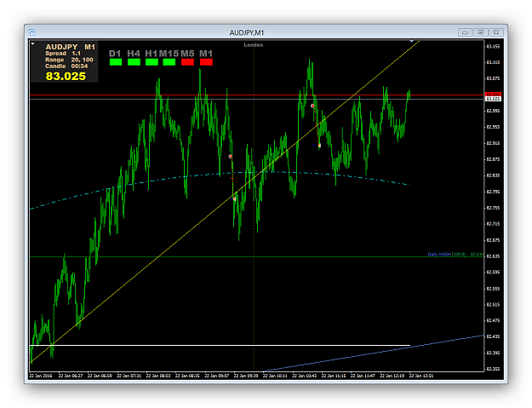Click the red trend box under M1

click(206, 62)
